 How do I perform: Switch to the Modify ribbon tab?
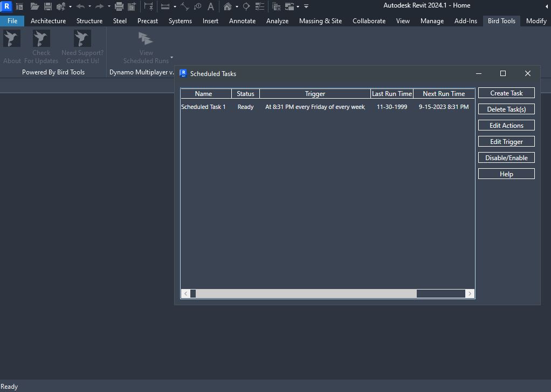pyautogui.click(x=536, y=20)
